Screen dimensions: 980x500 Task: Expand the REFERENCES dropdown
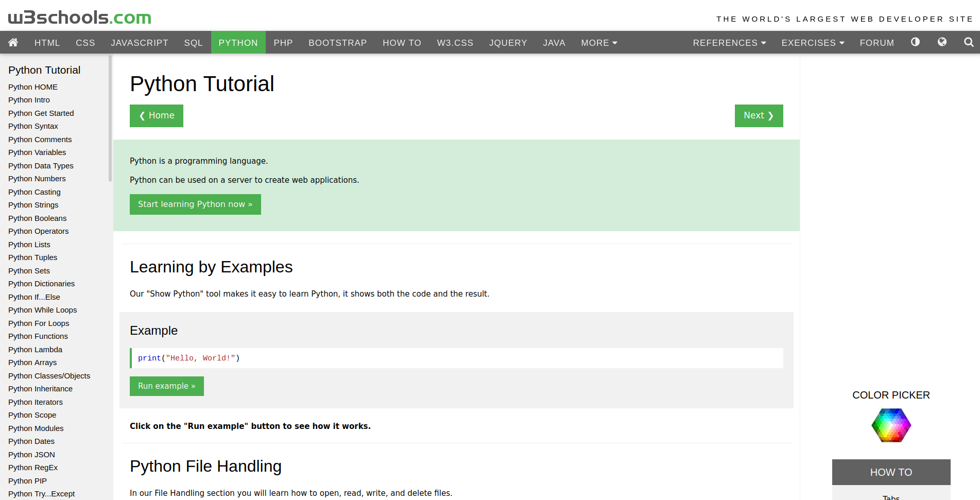coord(729,43)
